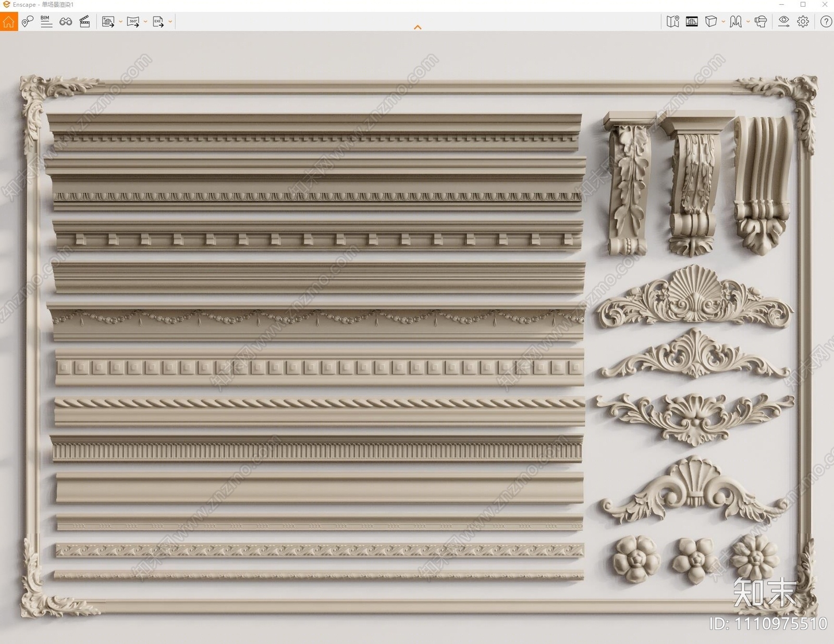Expand the EXE export dropdown arrow
The image size is (834, 644).
click(170, 22)
